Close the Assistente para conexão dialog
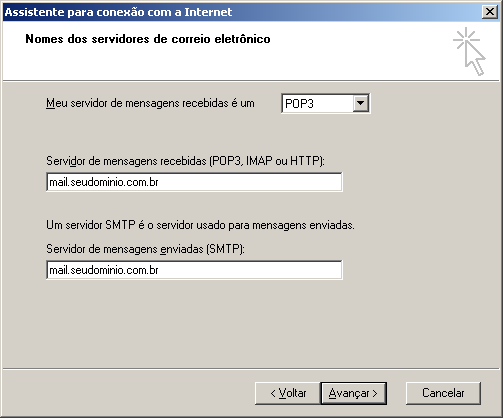503x418 pixels. click(x=490, y=12)
